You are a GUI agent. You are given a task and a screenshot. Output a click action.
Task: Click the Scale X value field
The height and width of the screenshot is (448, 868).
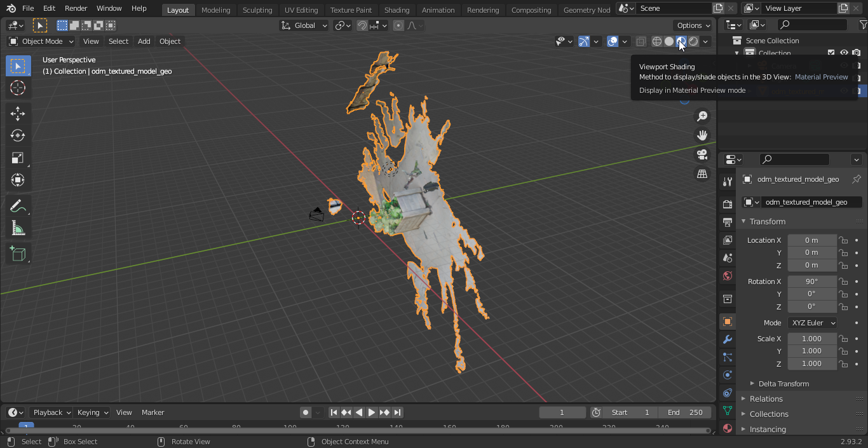click(811, 339)
